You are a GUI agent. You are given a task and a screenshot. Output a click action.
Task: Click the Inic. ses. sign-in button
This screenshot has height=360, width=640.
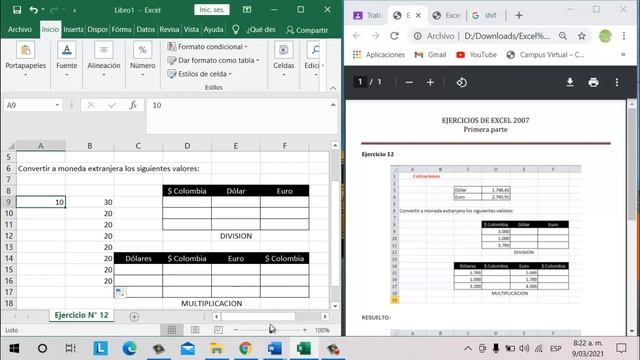(x=211, y=10)
